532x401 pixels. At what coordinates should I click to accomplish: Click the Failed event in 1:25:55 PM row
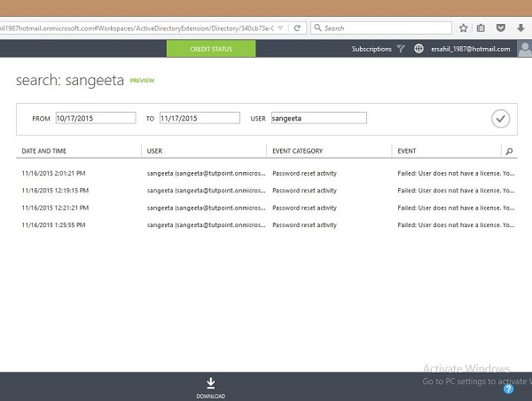click(x=456, y=225)
